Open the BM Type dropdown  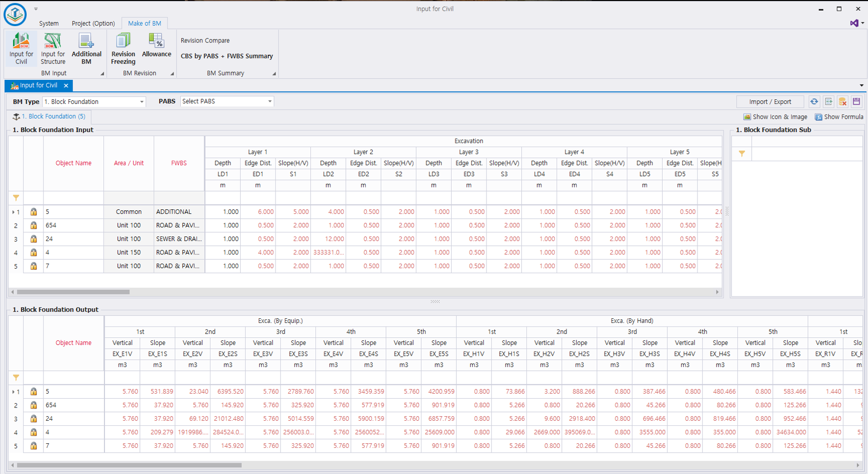coord(142,102)
